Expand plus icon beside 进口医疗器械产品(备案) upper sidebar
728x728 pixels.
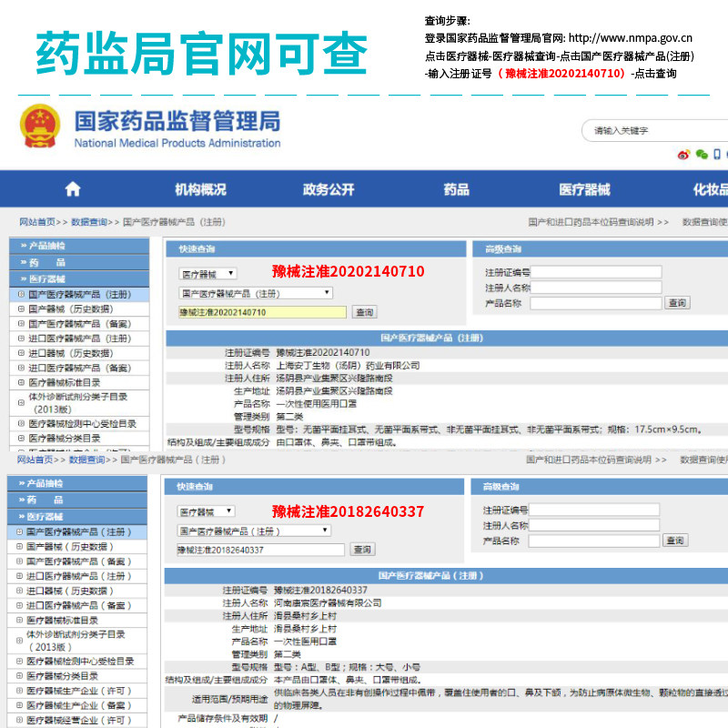[21, 368]
